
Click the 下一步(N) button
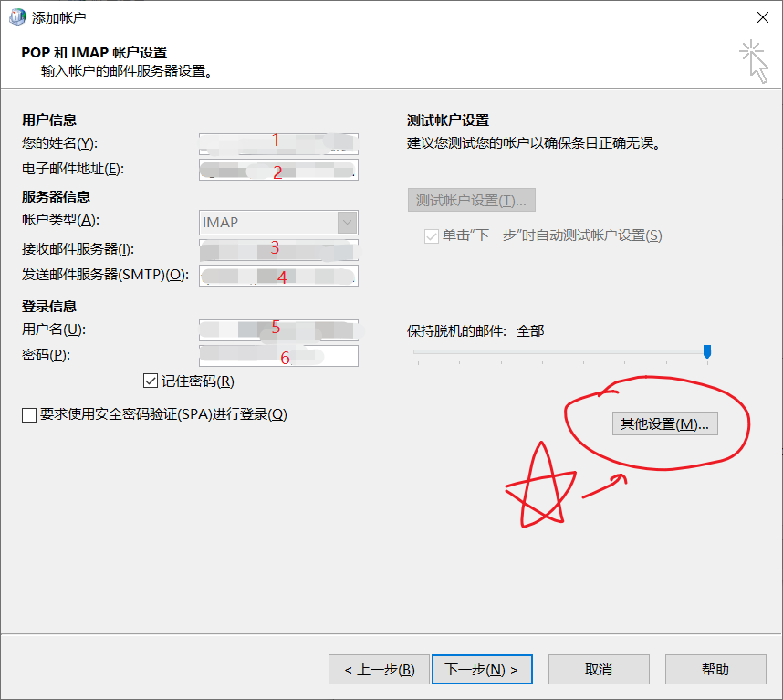(x=482, y=669)
